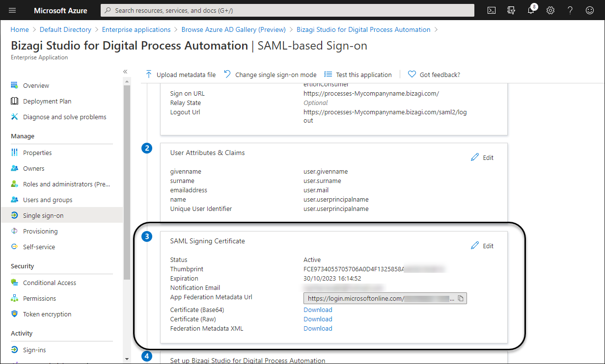The width and height of the screenshot is (605, 364).
Task: Click user.mail claim value
Action: point(316,190)
